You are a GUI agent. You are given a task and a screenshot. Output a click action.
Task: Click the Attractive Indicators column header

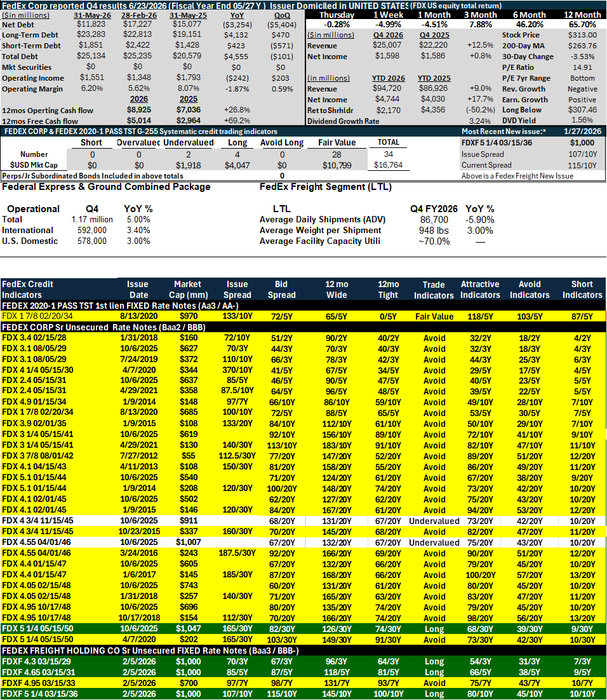pos(480,290)
